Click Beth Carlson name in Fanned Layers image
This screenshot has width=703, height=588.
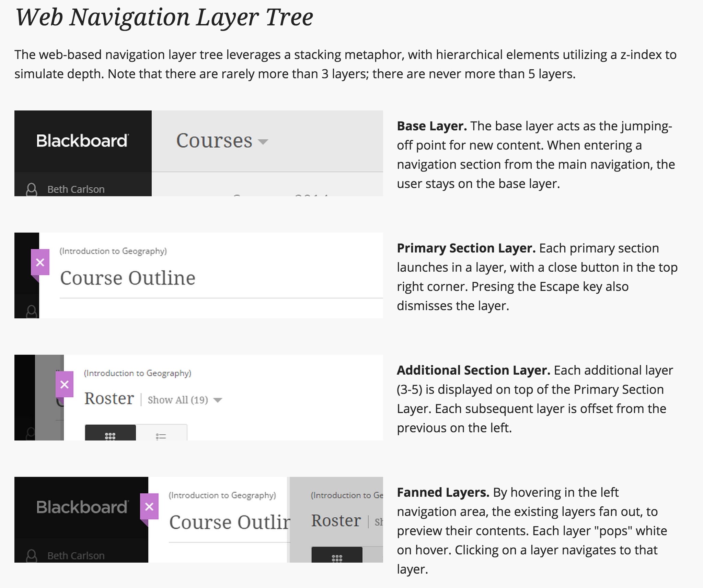[x=76, y=555]
